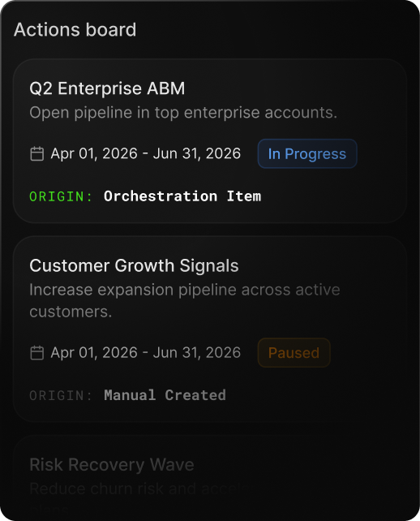
Task: Click 'Reduce churn risk' description text
Action: coord(139,489)
